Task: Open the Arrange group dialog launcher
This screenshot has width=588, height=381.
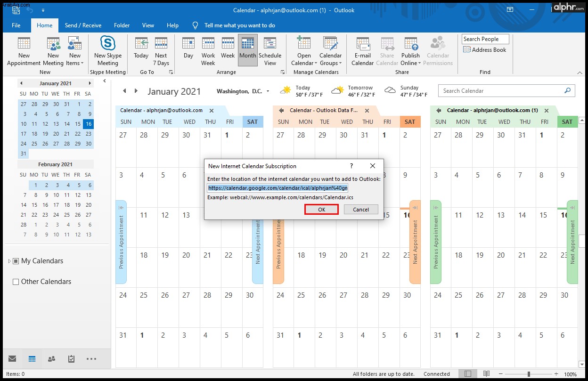Action: point(283,72)
